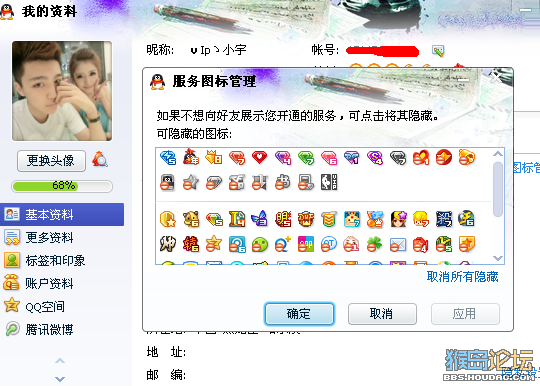Go to 账户资料
540x386 pixels.
(x=62, y=283)
